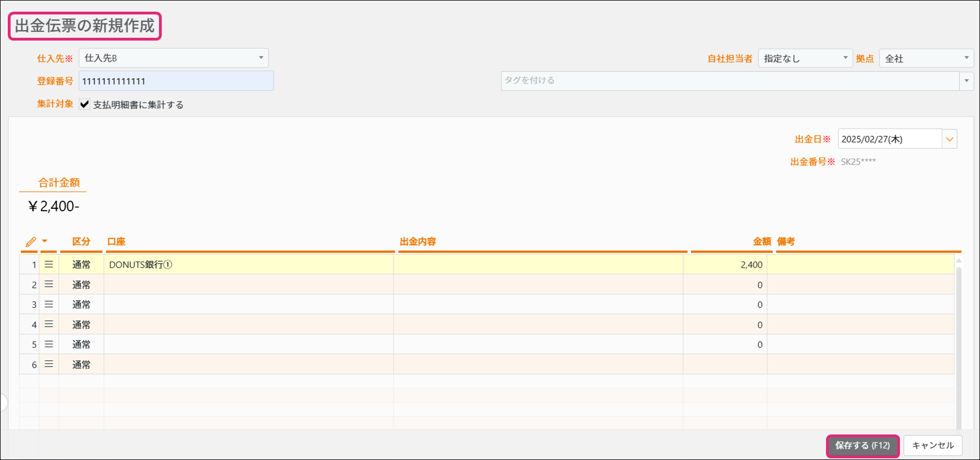Click row 1 hamburger menu icon
The height and width of the screenshot is (460, 980).
tap(49, 264)
